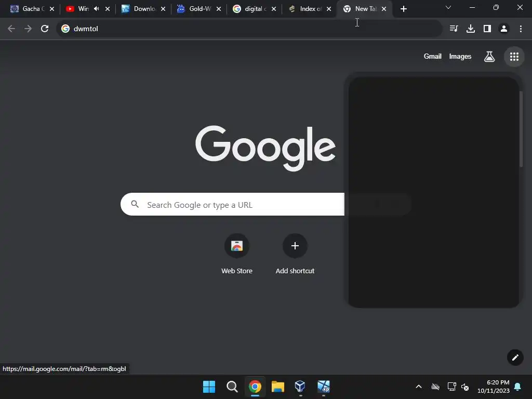Expand the tab search dropdown arrow
This screenshot has width=532, height=399.
(x=448, y=7)
